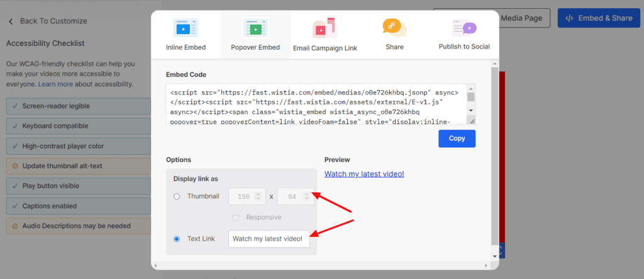Click the Embed & Share button
The height and width of the screenshot is (279, 644).
(x=599, y=18)
